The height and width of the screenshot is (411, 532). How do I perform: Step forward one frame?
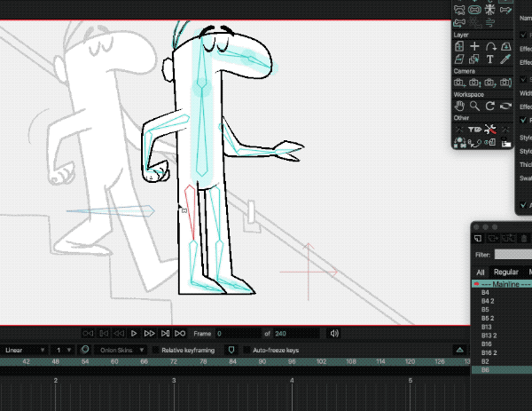(x=165, y=334)
